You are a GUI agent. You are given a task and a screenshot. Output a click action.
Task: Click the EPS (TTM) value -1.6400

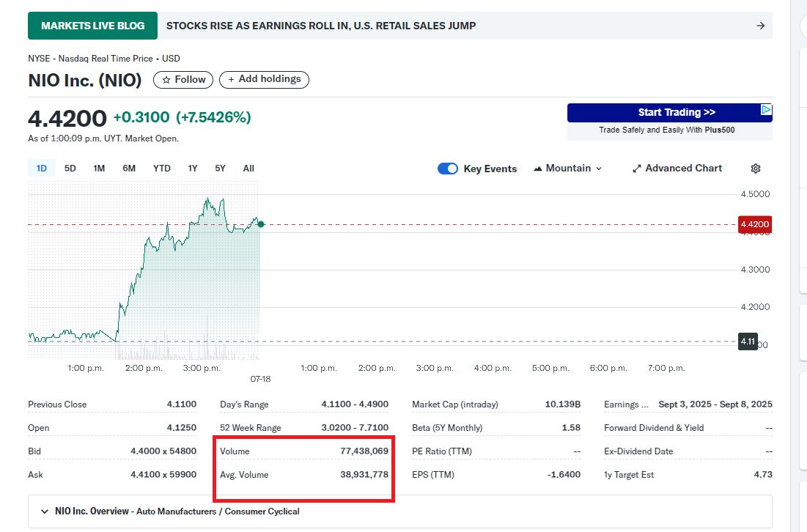pyautogui.click(x=564, y=474)
